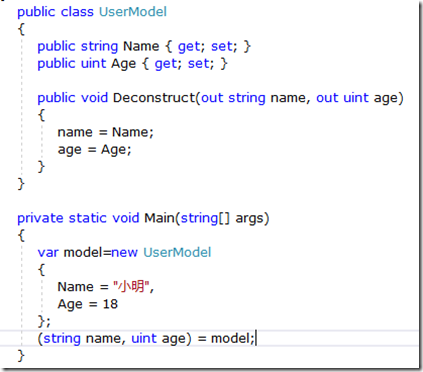Click the 'private static void' keywords
The width and height of the screenshot is (423, 372).
pyautogui.click(x=78, y=218)
